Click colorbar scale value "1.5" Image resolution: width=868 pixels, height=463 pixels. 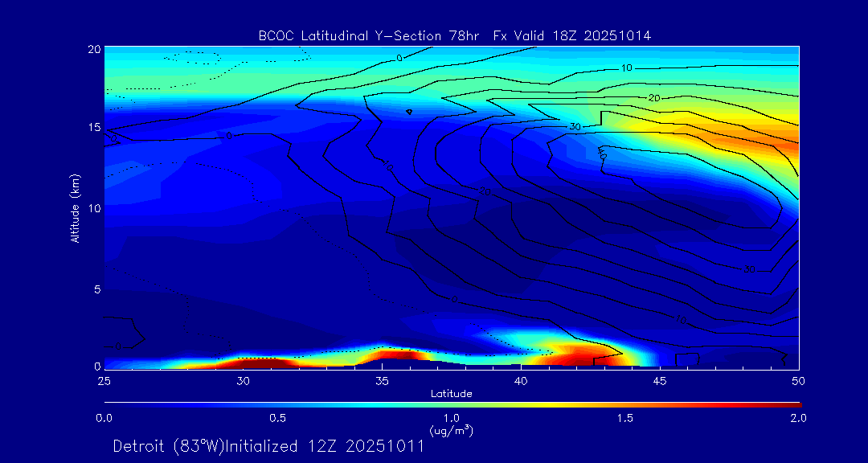pos(625,418)
